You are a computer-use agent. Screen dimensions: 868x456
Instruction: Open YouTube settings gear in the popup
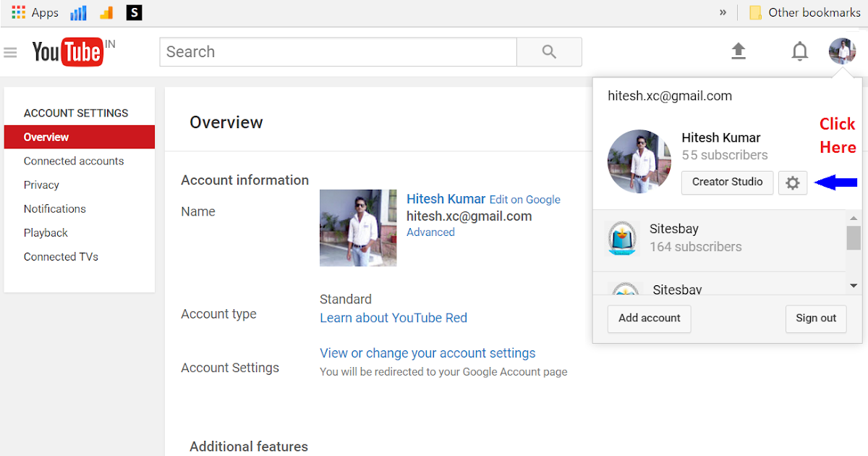[793, 182]
